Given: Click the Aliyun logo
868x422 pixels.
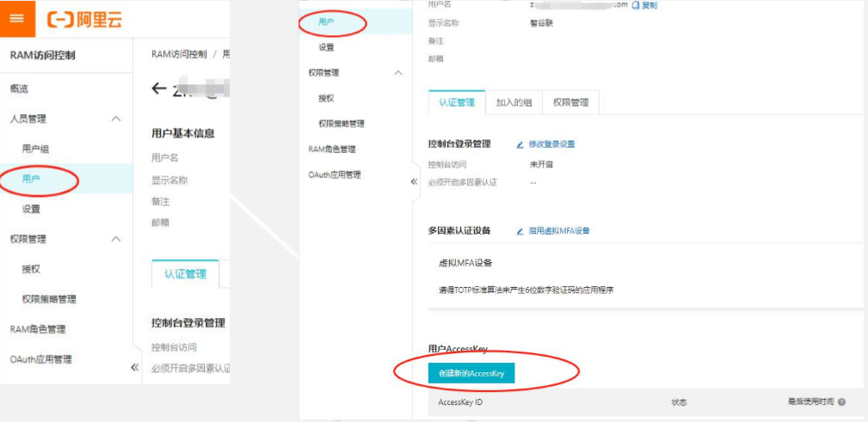Looking at the screenshot, I should coord(84,20).
